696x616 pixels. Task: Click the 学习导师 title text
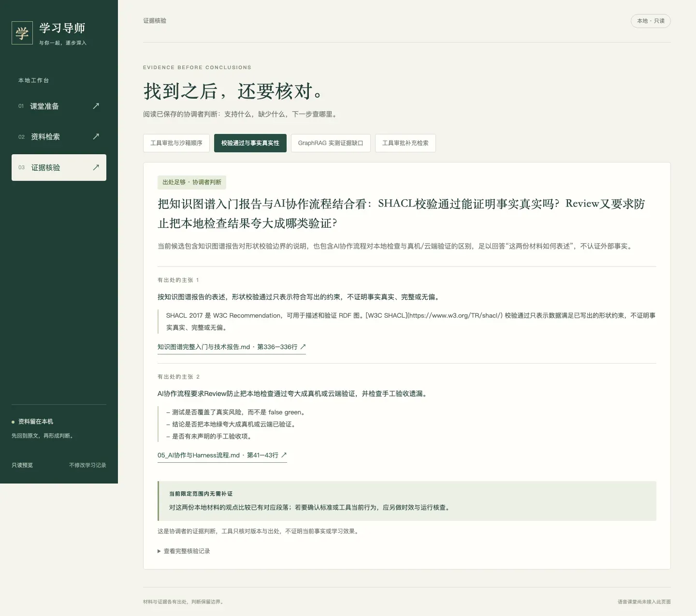pyautogui.click(x=62, y=28)
